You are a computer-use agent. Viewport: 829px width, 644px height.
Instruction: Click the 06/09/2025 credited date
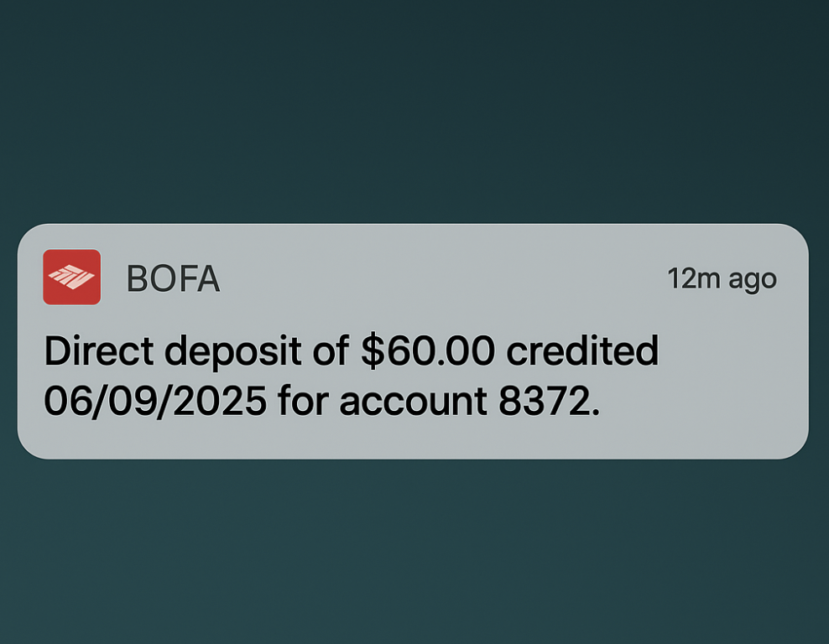click(x=155, y=401)
